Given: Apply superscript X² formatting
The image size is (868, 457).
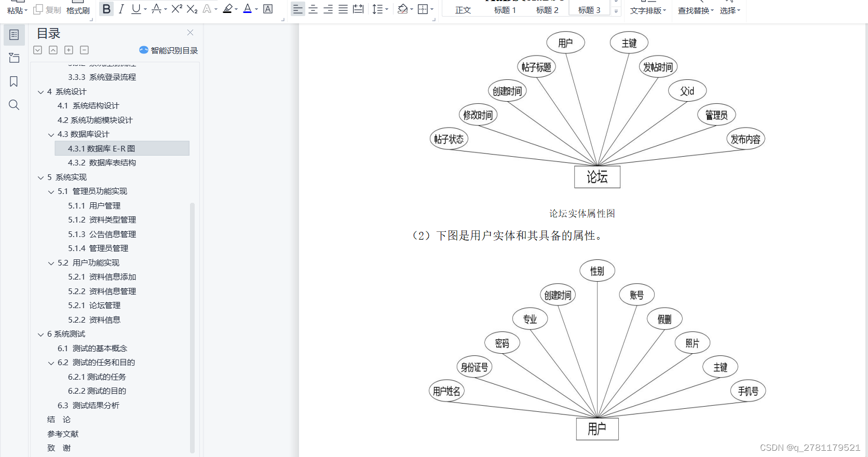Looking at the screenshot, I should tap(177, 9).
